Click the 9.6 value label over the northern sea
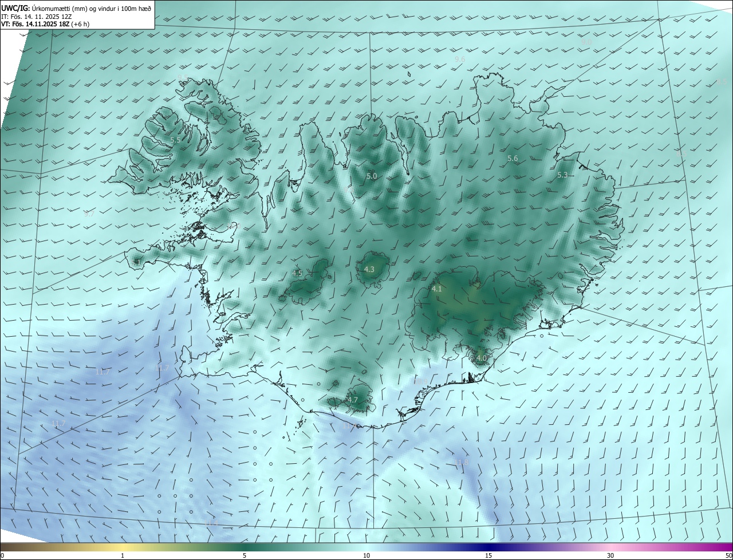The height and width of the screenshot is (560, 733). (x=460, y=60)
